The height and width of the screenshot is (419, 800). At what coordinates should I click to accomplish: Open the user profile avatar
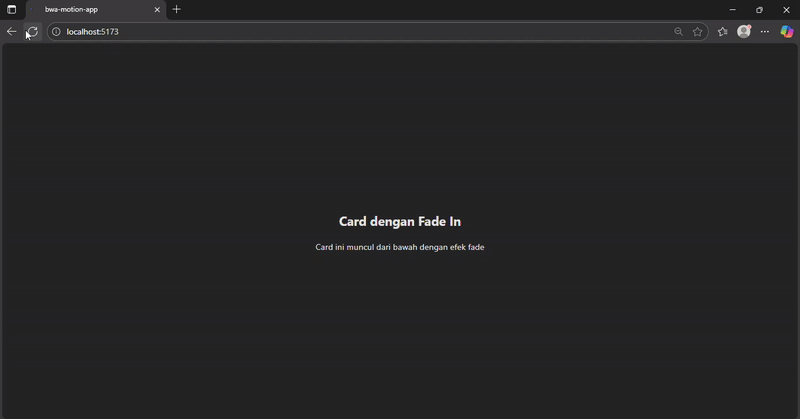(744, 32)
